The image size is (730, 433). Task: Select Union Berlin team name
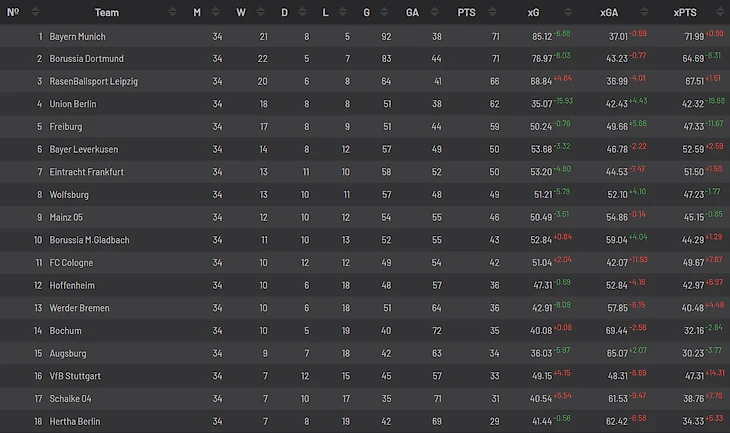tap(73, 104)
